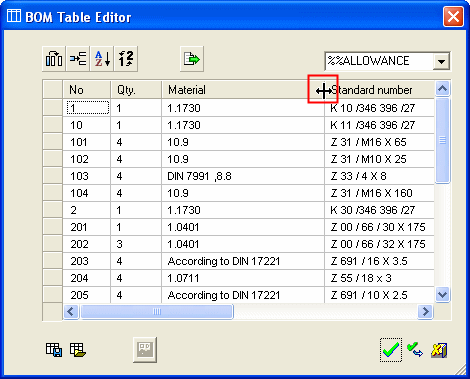Image resolution: width=470 pixels, height=379 pixels.
Task: Click the merge rows toolbar icon
Action: pos(78,59)
